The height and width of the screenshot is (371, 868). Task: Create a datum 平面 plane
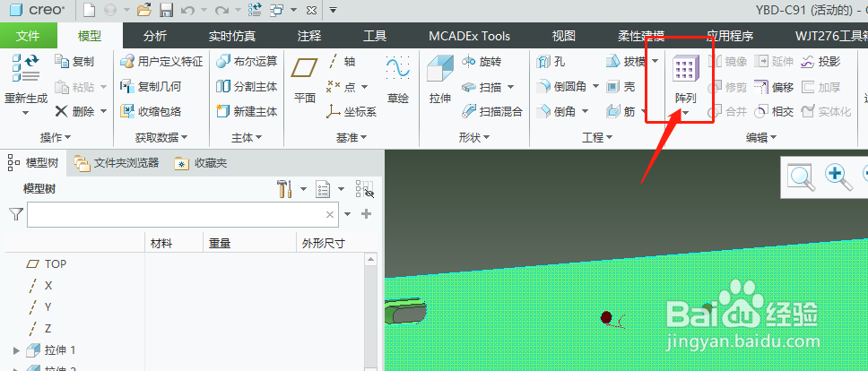[305, 81]
